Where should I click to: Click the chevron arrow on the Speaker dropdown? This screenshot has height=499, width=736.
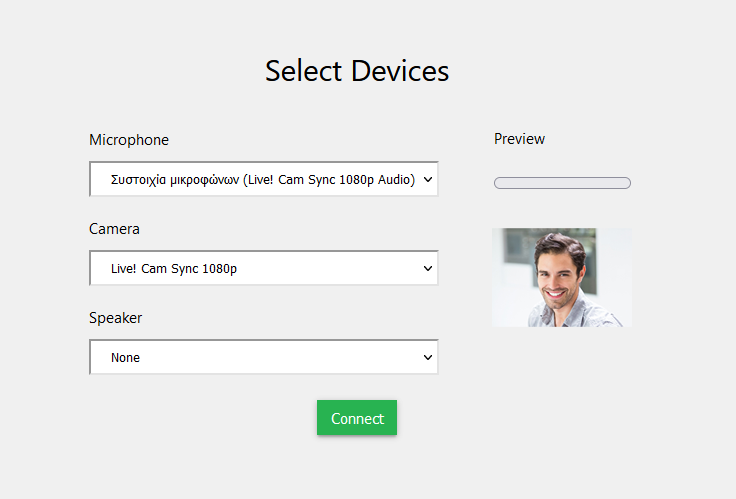(428, 357)
